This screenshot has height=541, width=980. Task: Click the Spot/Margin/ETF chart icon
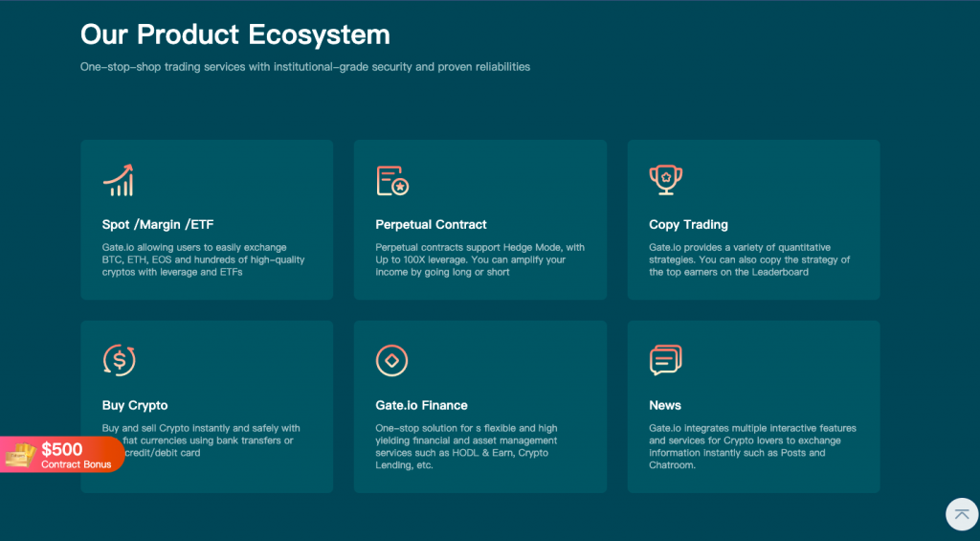coord(118,180)
